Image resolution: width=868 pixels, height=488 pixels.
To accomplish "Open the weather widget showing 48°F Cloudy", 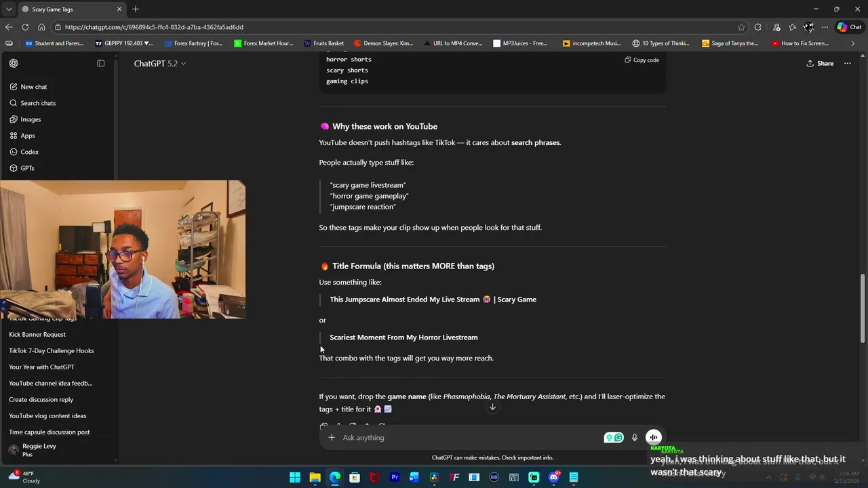I will (x=23, y=477).
